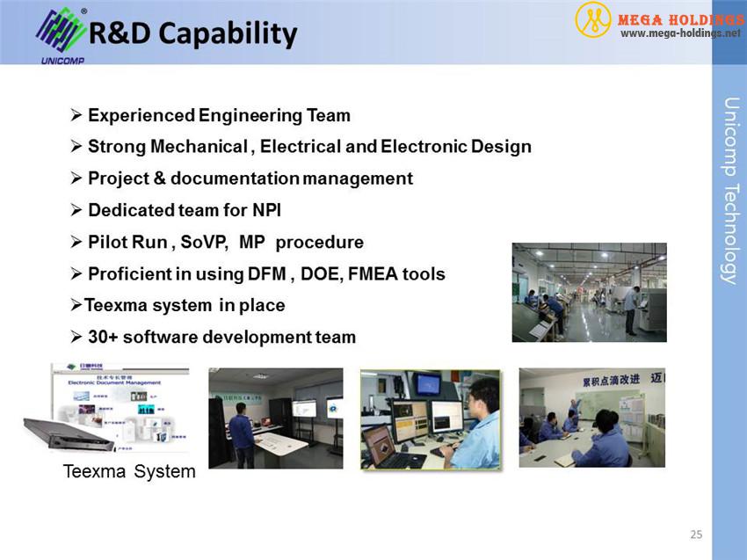The height and width of the screenshot is (560, 747).
Task: Click the factory floor photo thumbnail
Action: 590,292
